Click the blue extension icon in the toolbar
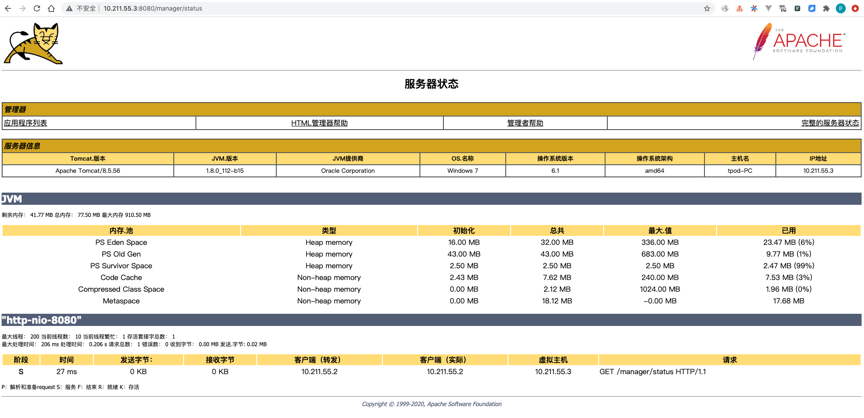This screenshot has width=864, height=418. [812, 8]
